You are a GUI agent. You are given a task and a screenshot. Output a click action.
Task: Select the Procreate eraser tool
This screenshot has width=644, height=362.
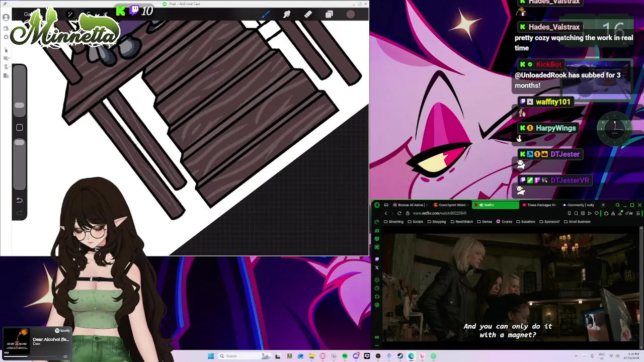(x=308, y=14)
